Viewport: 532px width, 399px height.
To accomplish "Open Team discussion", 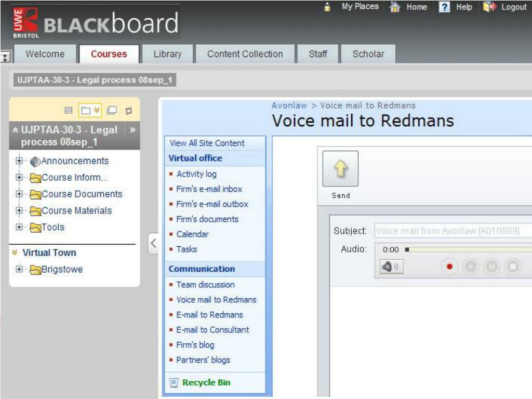I will pyautogui.click(x=206, y=285).
